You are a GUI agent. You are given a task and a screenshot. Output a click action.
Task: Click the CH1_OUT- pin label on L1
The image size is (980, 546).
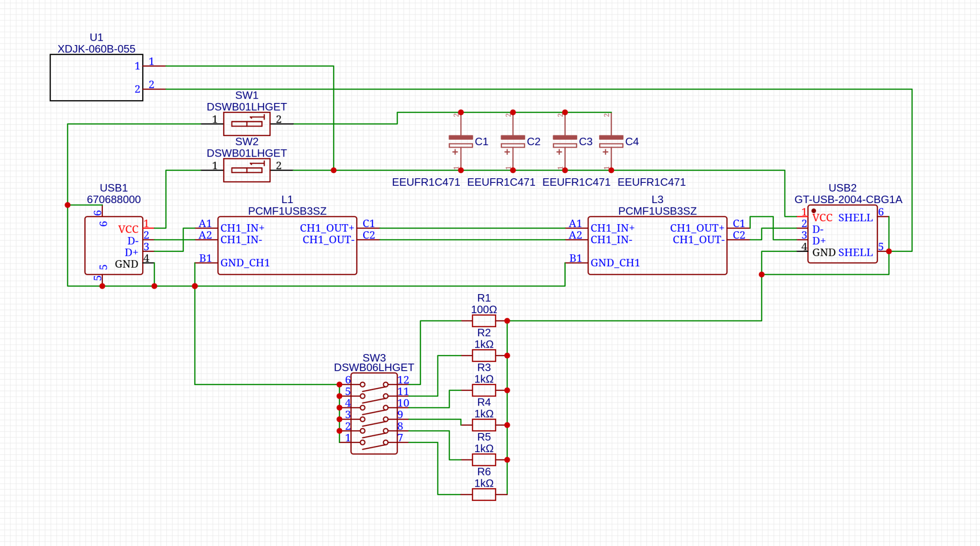tap(328, 239)
